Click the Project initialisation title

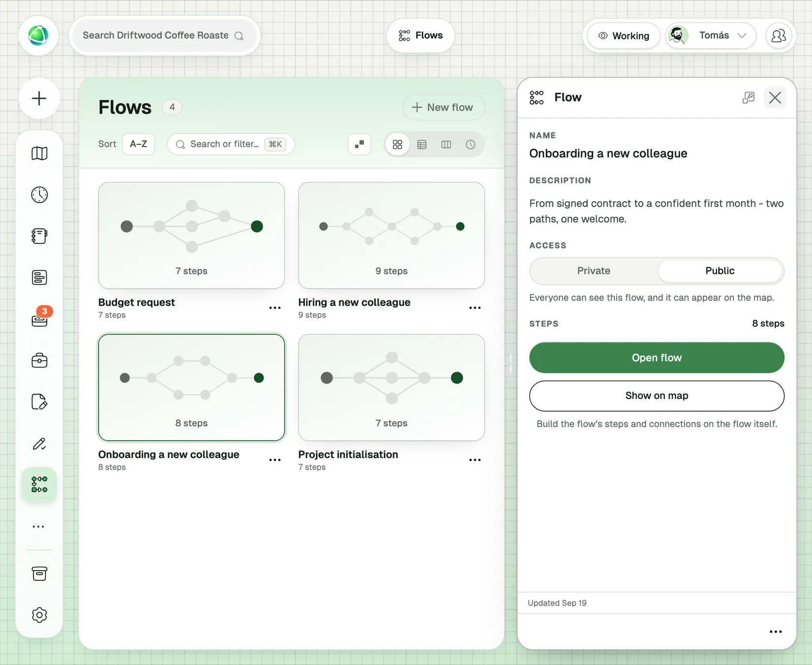point(348,455)
